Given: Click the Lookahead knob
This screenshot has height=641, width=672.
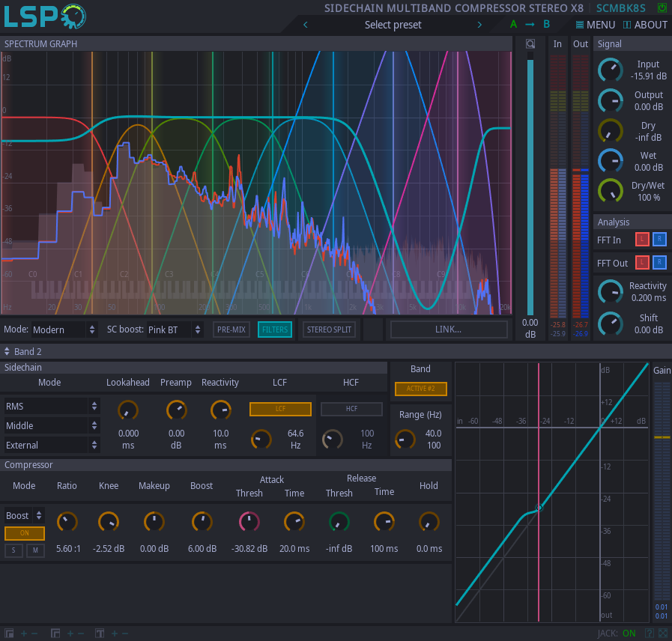Looking at the screenshot, I should click(127, 410).
